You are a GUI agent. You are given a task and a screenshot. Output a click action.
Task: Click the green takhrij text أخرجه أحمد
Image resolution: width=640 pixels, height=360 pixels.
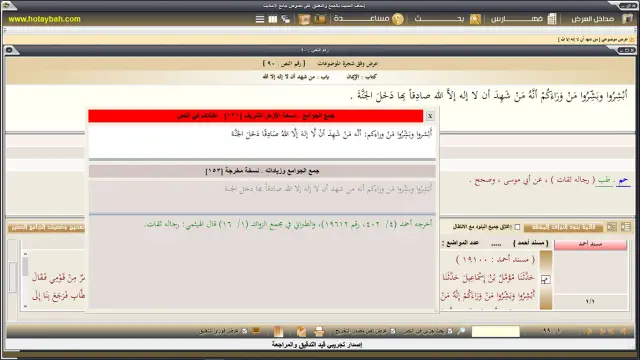coord(288,224)
